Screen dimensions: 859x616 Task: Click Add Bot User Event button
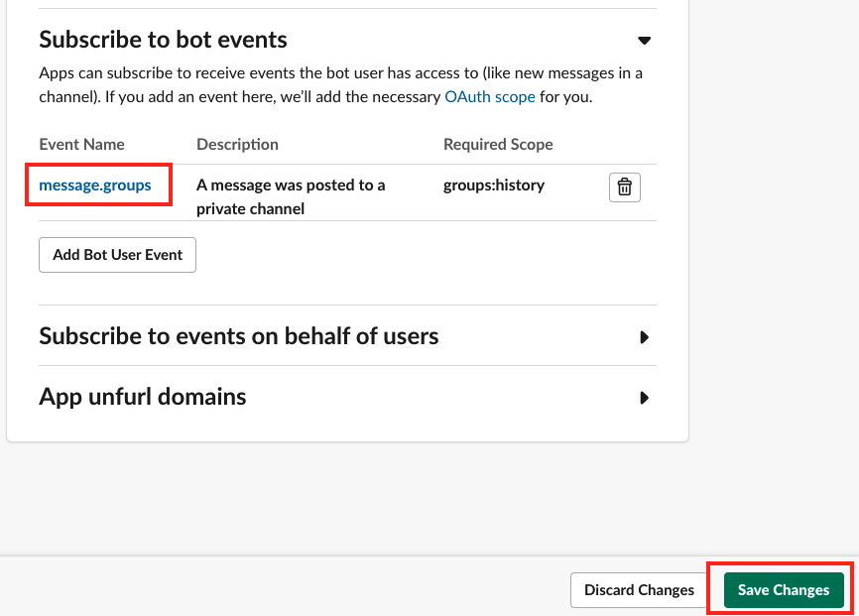[x=117, y=255]
